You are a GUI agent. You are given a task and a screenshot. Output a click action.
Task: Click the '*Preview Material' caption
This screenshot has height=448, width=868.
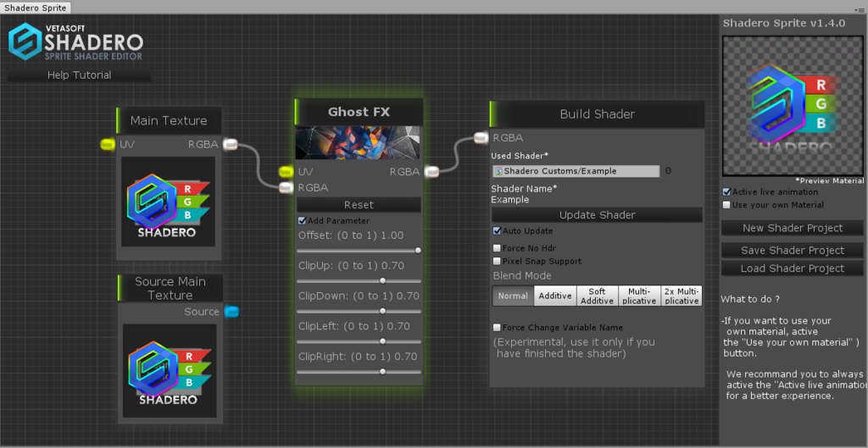(x=829, y=181)
